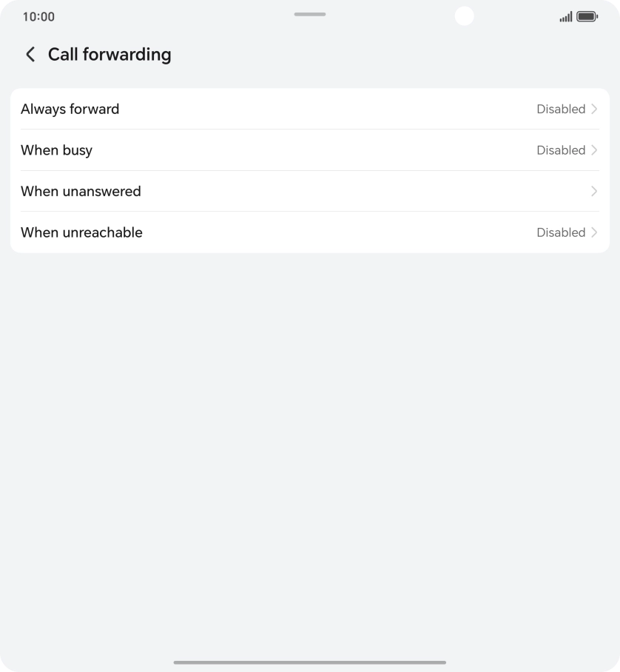Open the Always forward setting
The height and width of the screenshot is (672, 620).
(70, 109)
